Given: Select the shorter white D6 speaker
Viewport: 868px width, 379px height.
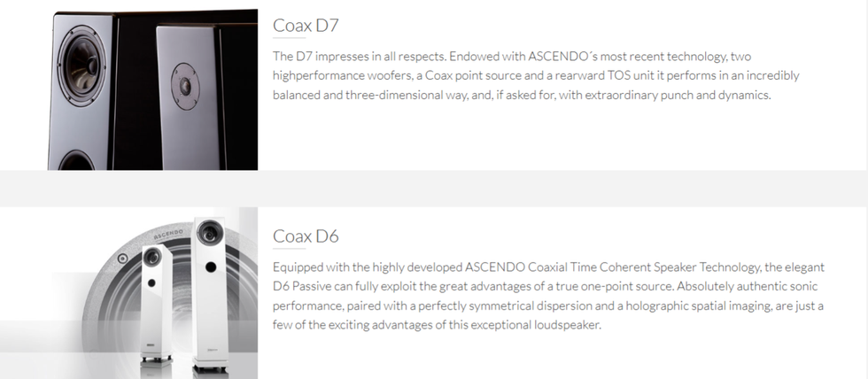Looking at the screenshot, I should click(x=151, y=305).
